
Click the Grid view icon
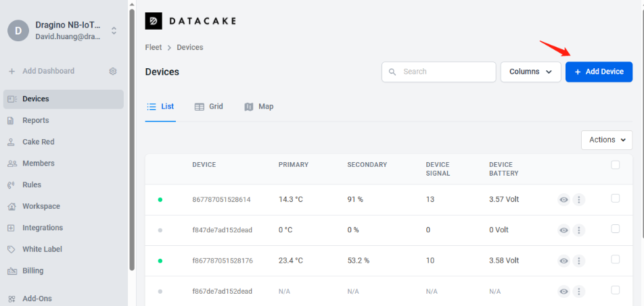click(x=199, y=107)
